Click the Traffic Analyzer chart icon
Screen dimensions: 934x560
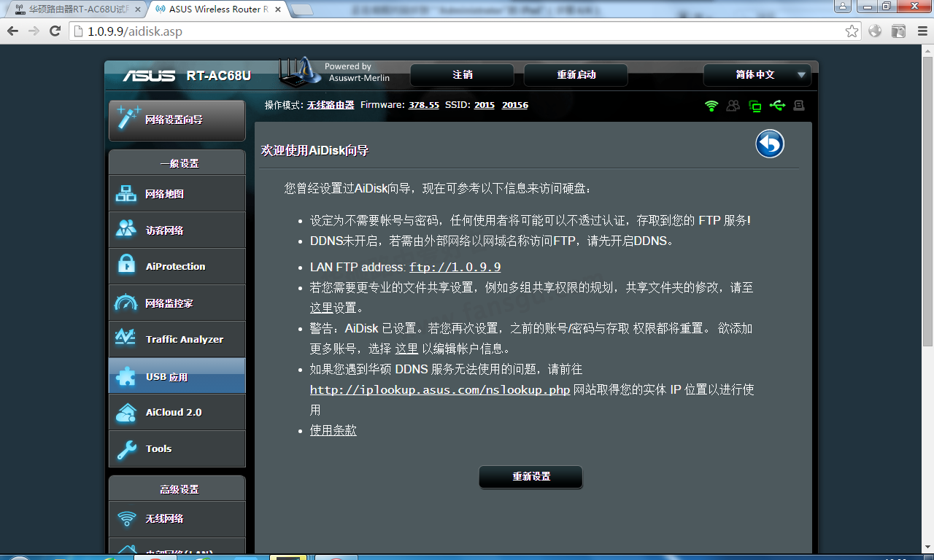point(127,338)
